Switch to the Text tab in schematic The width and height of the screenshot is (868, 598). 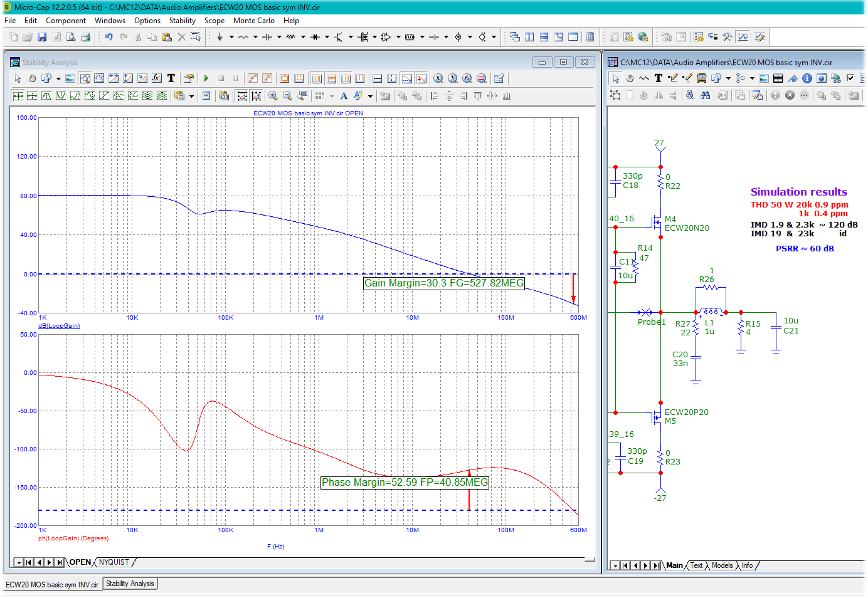point(696,565)
